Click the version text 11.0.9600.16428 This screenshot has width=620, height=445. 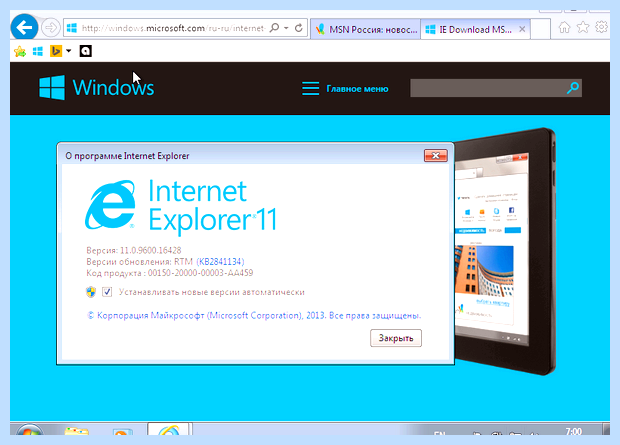151,250
